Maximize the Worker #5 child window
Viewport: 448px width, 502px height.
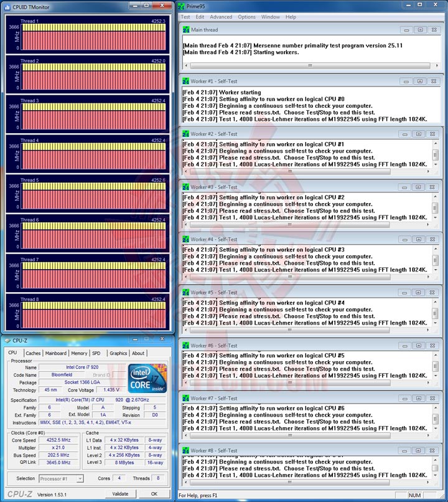pos(418,293)
